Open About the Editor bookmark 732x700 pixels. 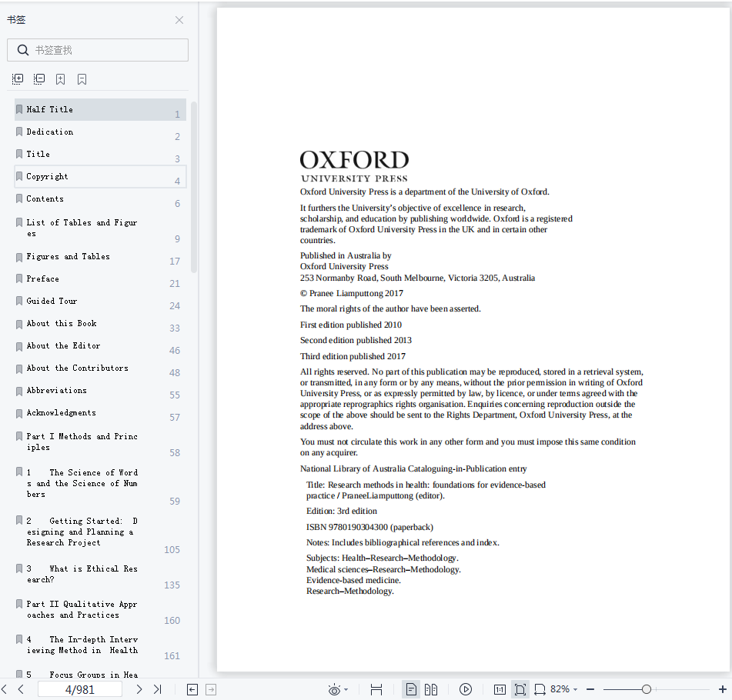pyautogui.click(x=100, y=347)
